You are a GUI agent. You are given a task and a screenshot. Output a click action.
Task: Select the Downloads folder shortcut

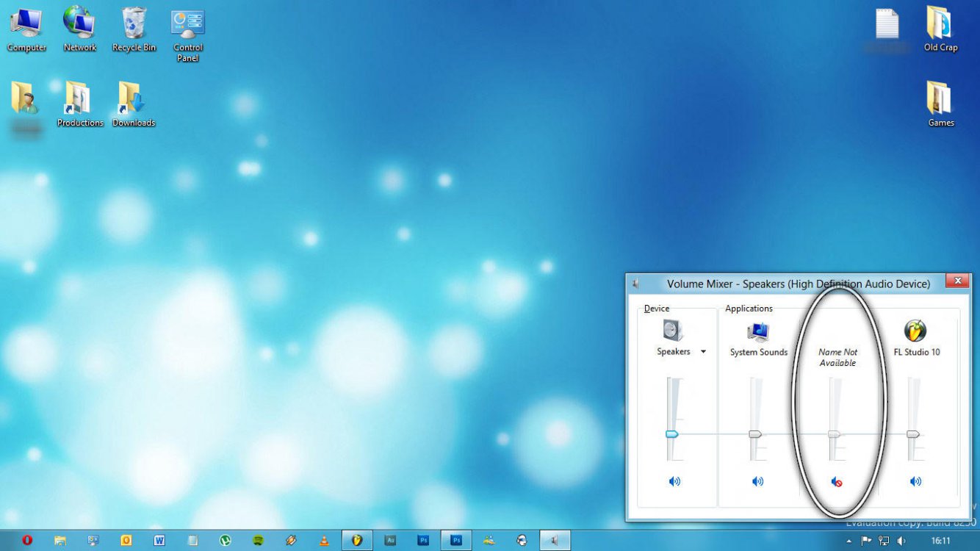133,104
